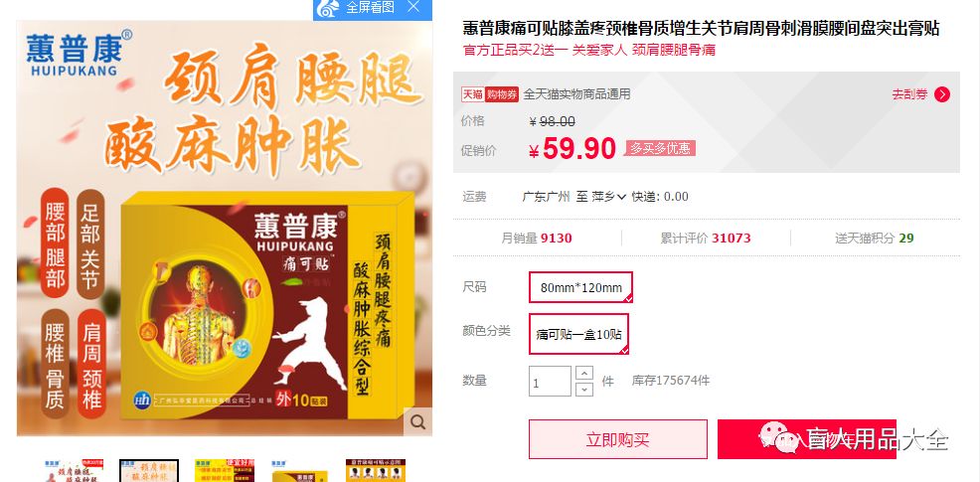The width and height of the screenshot is (980, 482).
Task: Select size option 80mm*120mm
Action: pyautogui.click(x=581, y=287)
